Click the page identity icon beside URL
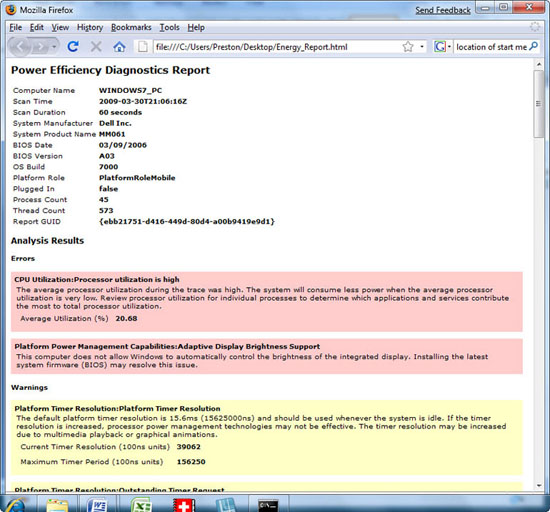 pyautogui.click(x=142, y=47)
